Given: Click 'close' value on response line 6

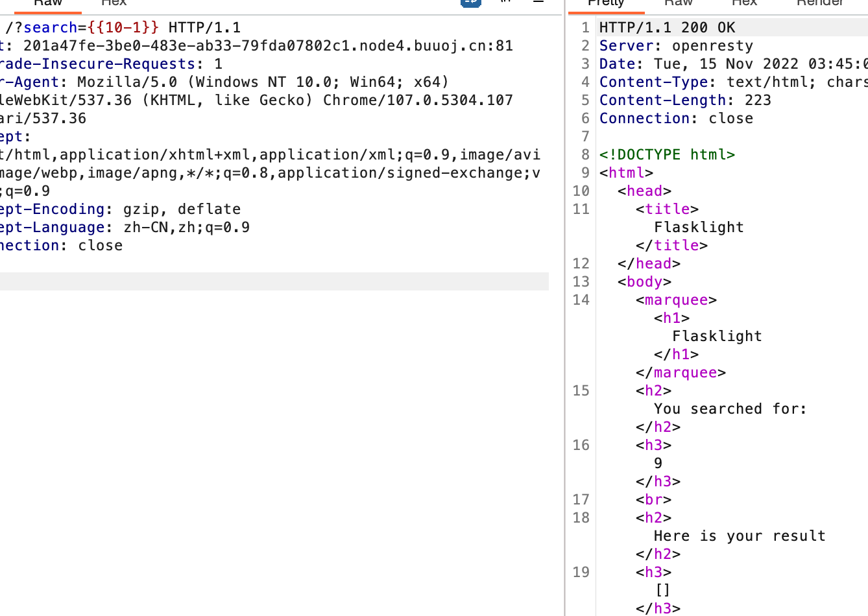Looking at the screenshot, I should (x=730, y=118).
